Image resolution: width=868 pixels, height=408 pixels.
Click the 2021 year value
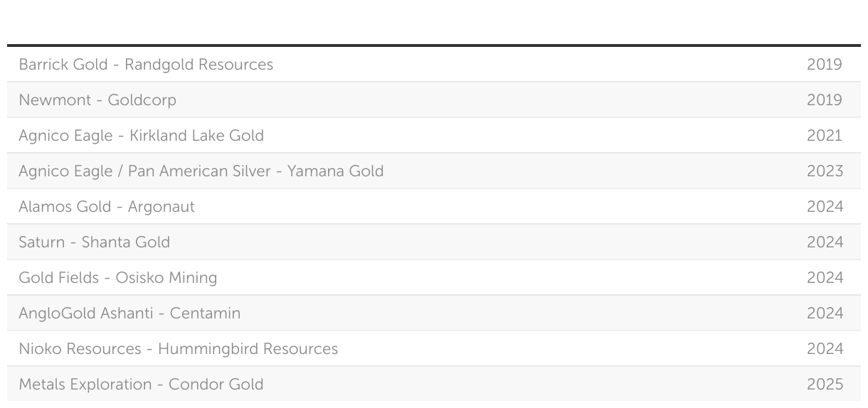[825, 136]
